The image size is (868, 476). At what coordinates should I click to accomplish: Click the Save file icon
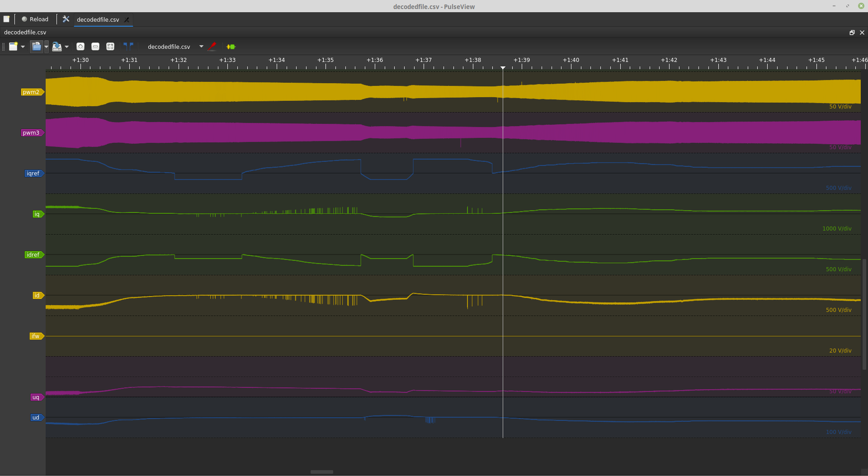click(57, 47)
